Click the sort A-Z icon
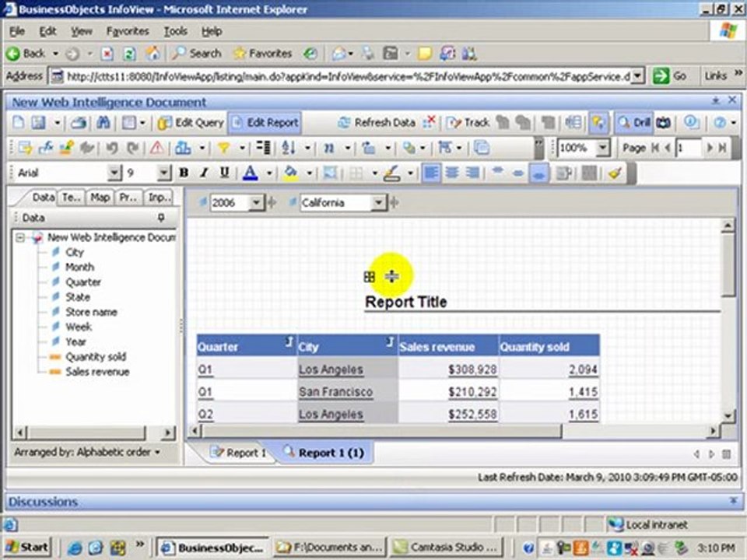 coord(289,148)
